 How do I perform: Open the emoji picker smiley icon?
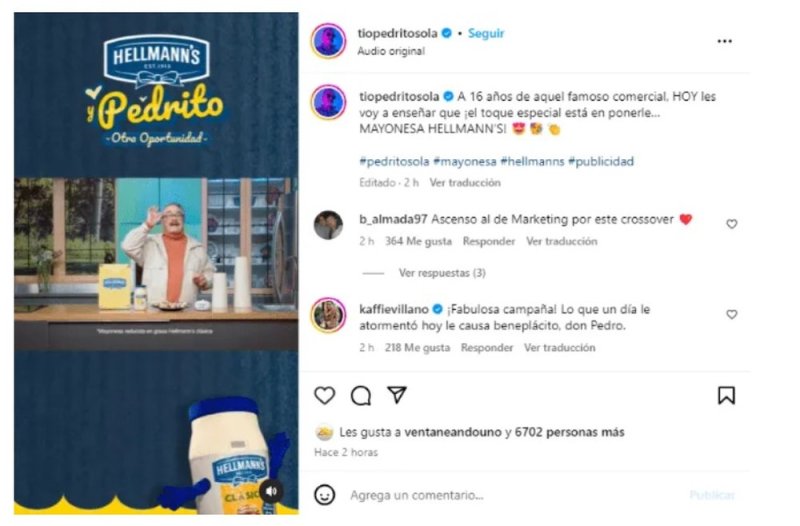pos(324,494)
